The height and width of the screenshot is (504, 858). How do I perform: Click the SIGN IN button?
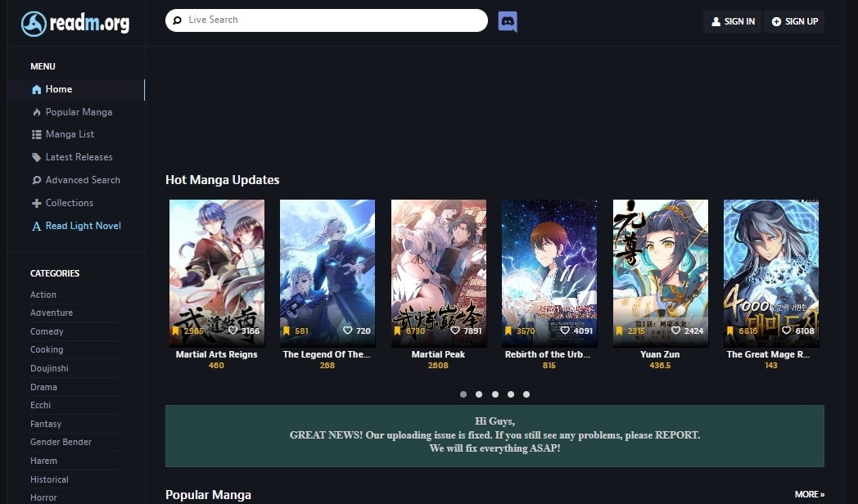732,21
